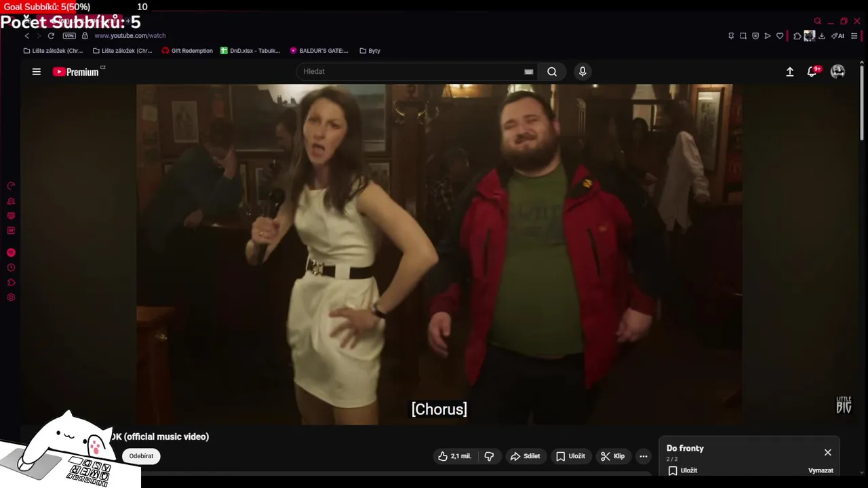Click Vymazat to clear the queue
The width and height of the screenshot is (868, 488).
coord(821,470)
